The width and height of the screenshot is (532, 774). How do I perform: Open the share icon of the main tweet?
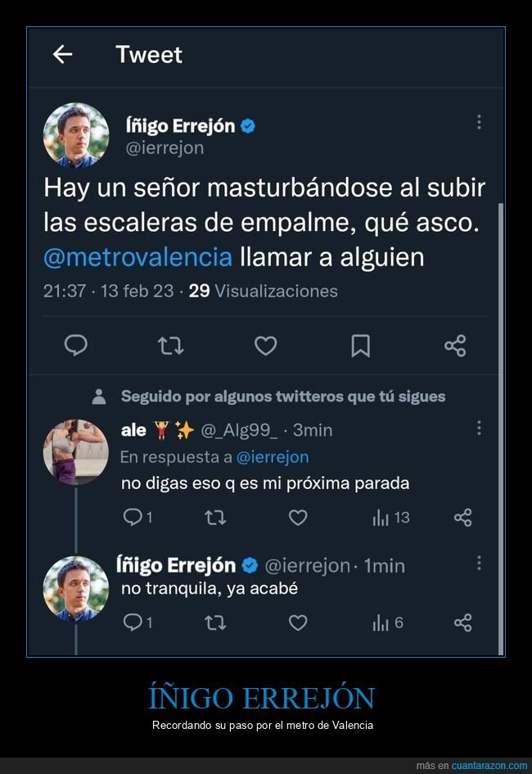click(x=455, y=346)
